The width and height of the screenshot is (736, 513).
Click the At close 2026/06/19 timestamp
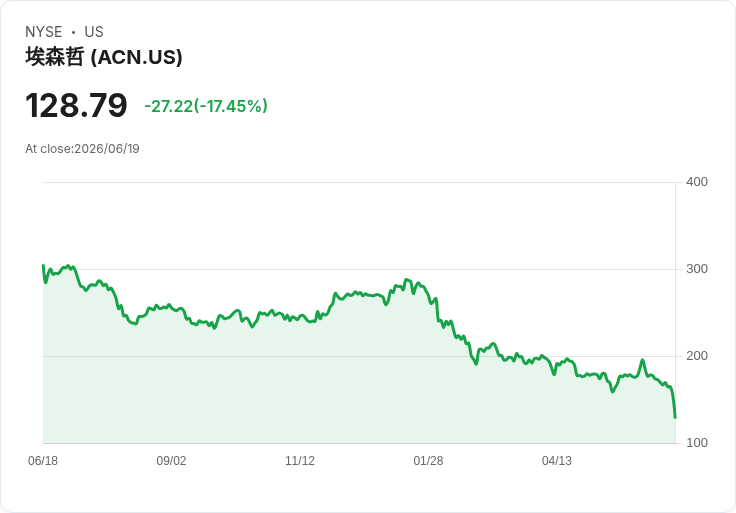click(x=82, y=149)
